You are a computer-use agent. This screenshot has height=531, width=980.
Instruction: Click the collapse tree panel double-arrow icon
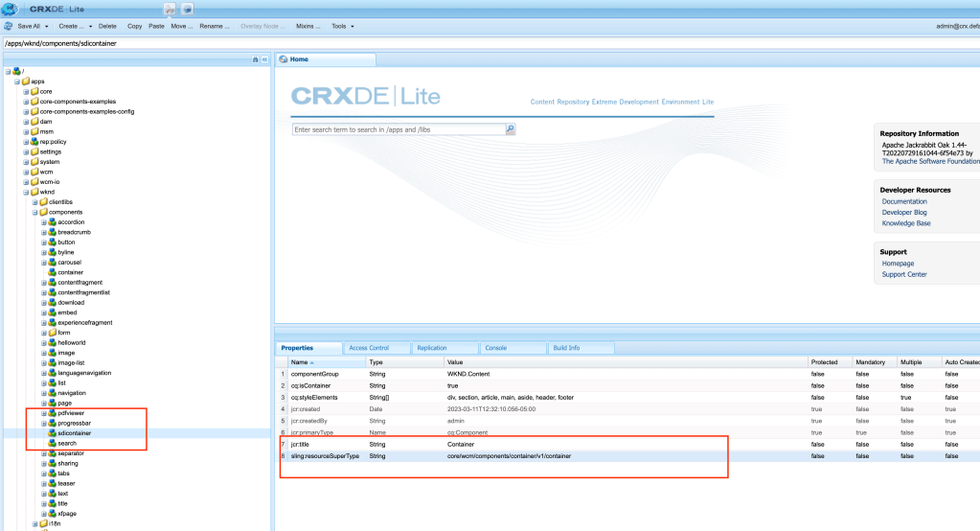coord(263,59)
